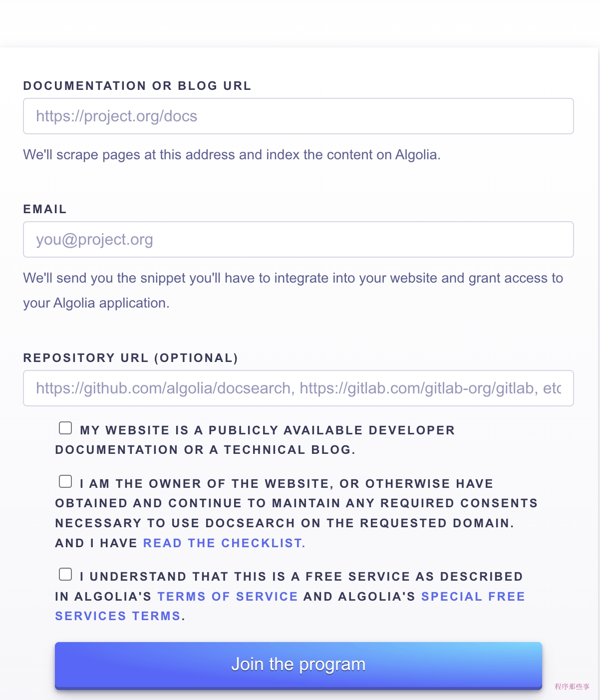The image size is (600, 700).
Task: Follow the Special Free Services Terms link
Action: [473, 597]
